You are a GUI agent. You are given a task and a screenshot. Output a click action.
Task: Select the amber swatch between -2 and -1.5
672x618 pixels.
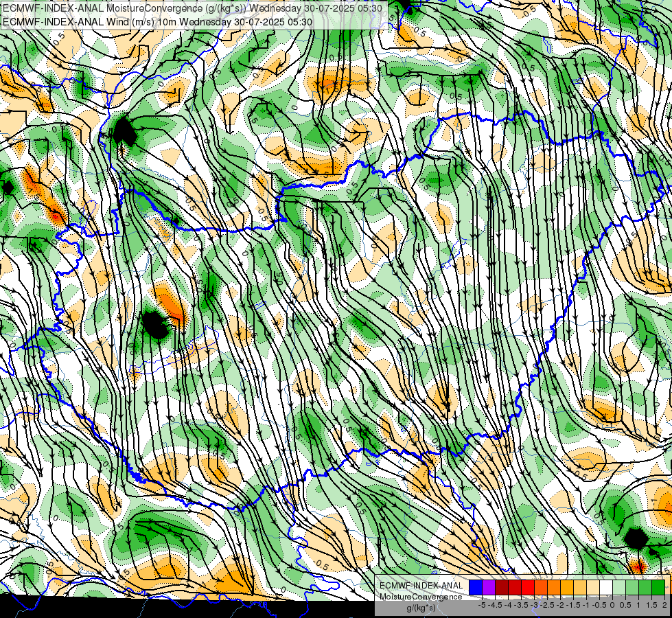click(566, 588)
